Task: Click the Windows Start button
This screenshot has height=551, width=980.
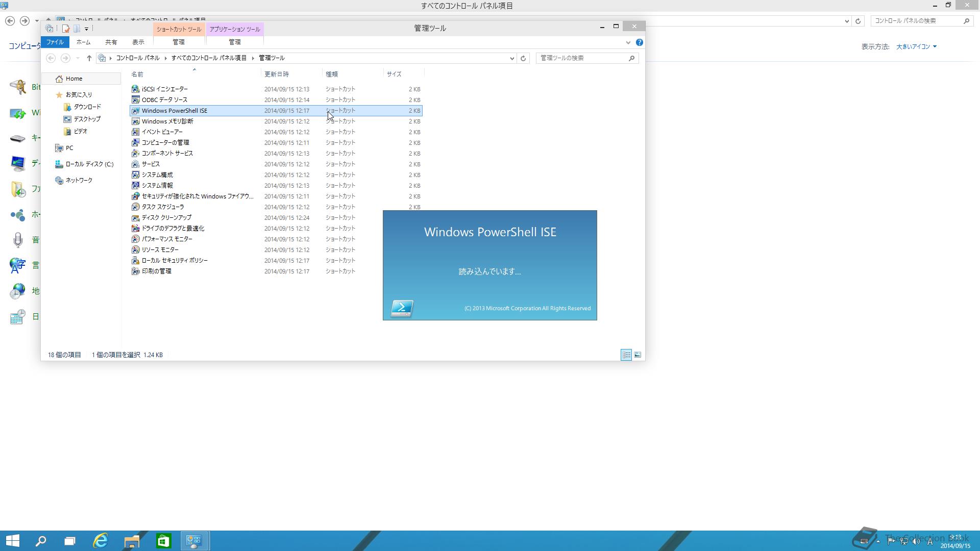Action: [13, 541]
